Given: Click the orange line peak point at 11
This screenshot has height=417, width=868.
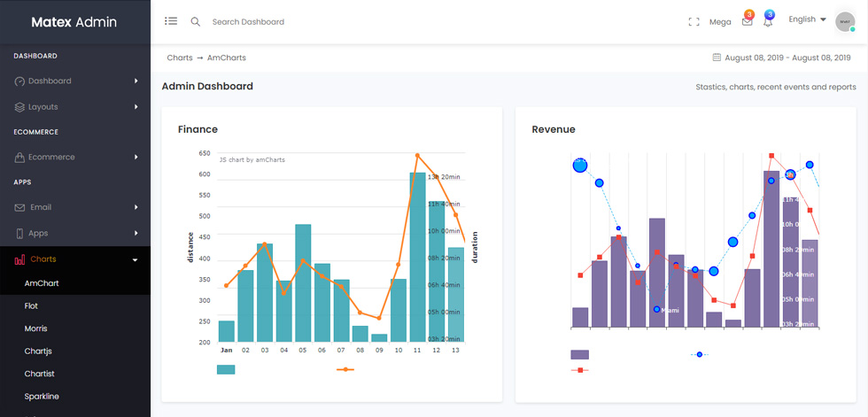Looking at the screenshot, I should click(x=417, y=156).
